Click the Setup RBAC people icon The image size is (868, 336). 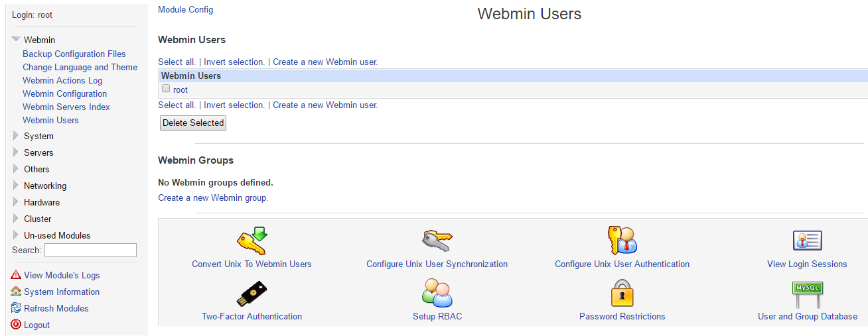(437, 294)
